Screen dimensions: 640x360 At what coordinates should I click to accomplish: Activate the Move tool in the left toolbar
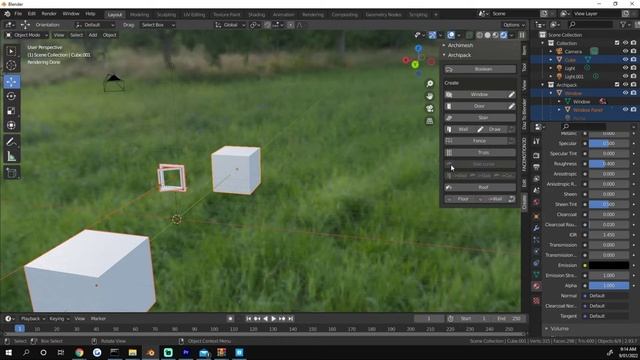click(11, 82)
